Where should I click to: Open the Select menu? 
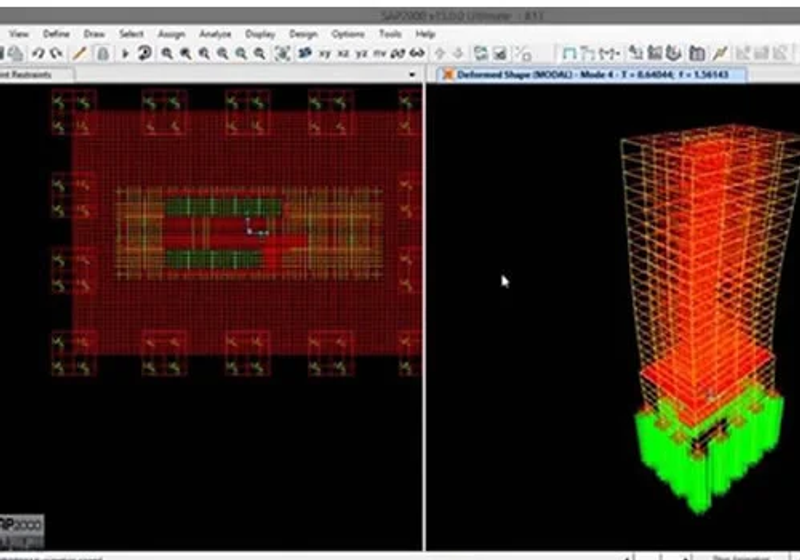point(131,34)
